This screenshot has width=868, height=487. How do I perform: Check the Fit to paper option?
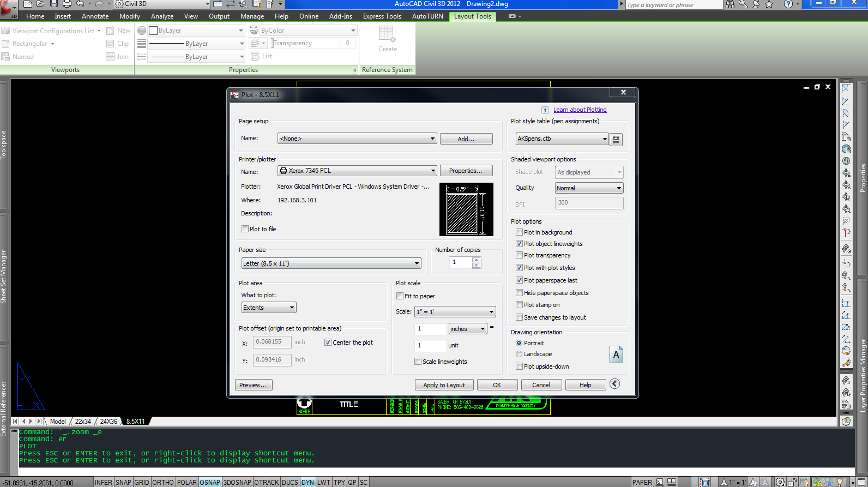(400, 296)
